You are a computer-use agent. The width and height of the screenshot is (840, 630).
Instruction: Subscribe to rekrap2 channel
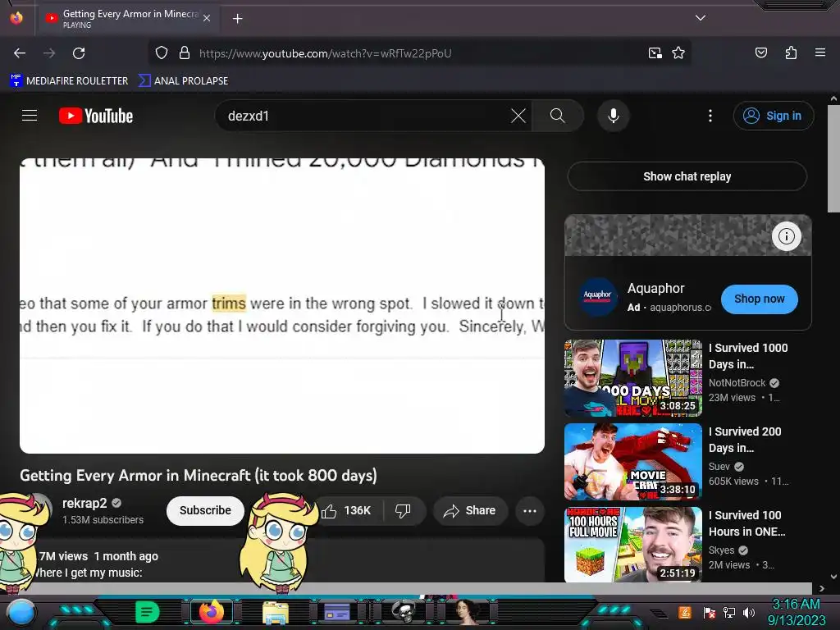click(x=205, y=510)
